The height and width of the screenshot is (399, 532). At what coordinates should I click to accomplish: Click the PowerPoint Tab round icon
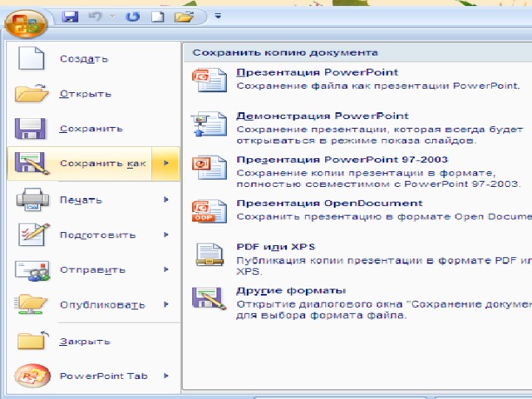32,376
